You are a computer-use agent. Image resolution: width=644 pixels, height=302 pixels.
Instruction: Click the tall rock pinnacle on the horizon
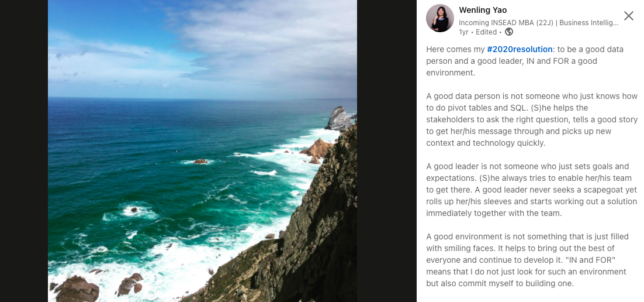tap(339, 118)
